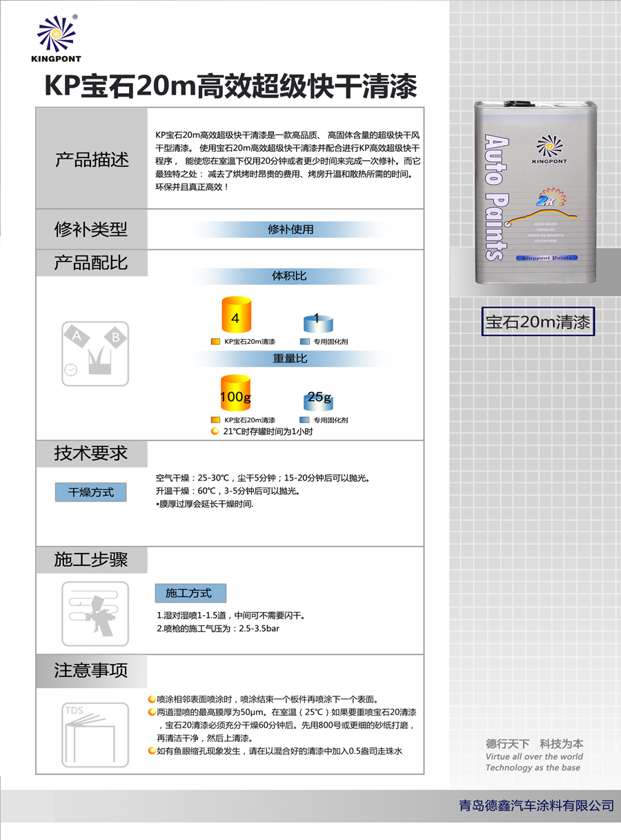Screen dimensions: 621x840
Task: Click the text Technology as the base
Action: click(x=532, y=768)
